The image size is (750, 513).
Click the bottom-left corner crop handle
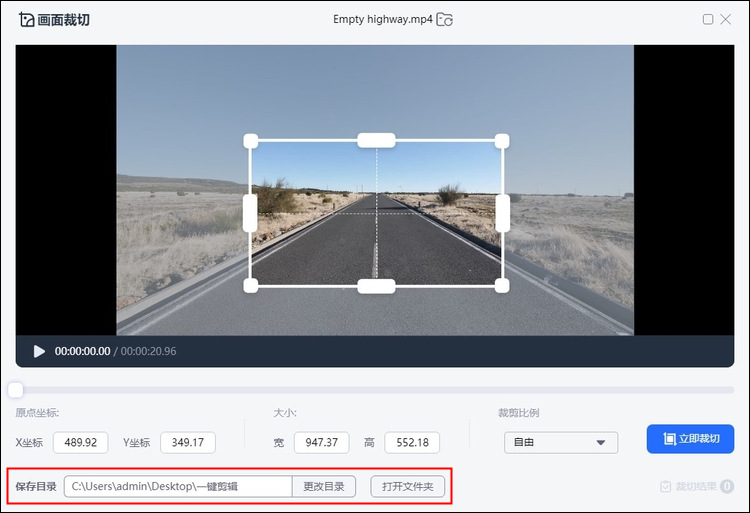point(251,286)
